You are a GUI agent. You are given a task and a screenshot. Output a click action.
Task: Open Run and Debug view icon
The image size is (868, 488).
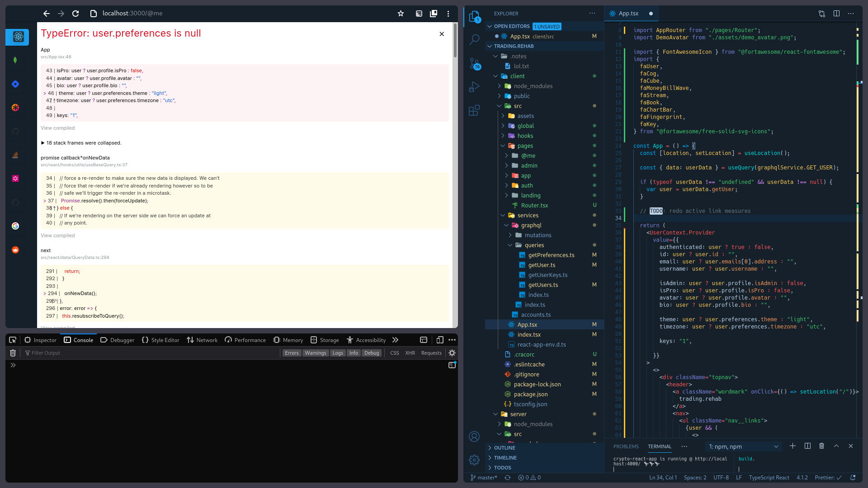tap(474, 87)
